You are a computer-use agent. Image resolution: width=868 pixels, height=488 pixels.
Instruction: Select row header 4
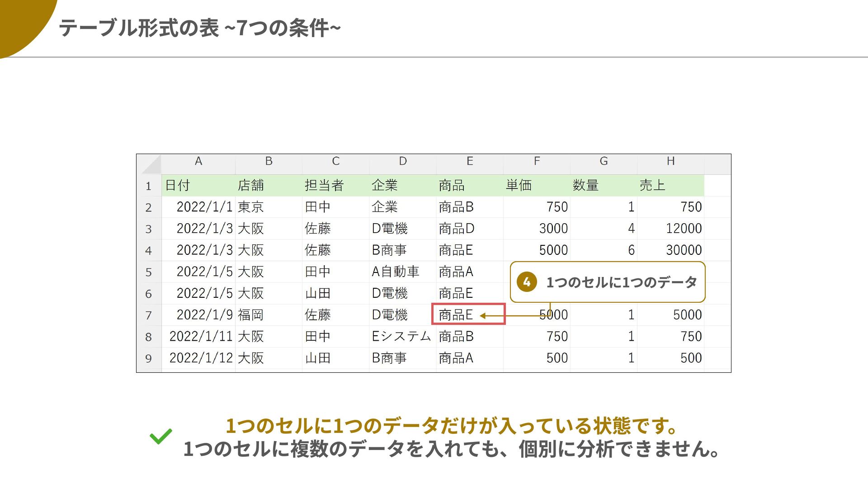tap(149, 250)
